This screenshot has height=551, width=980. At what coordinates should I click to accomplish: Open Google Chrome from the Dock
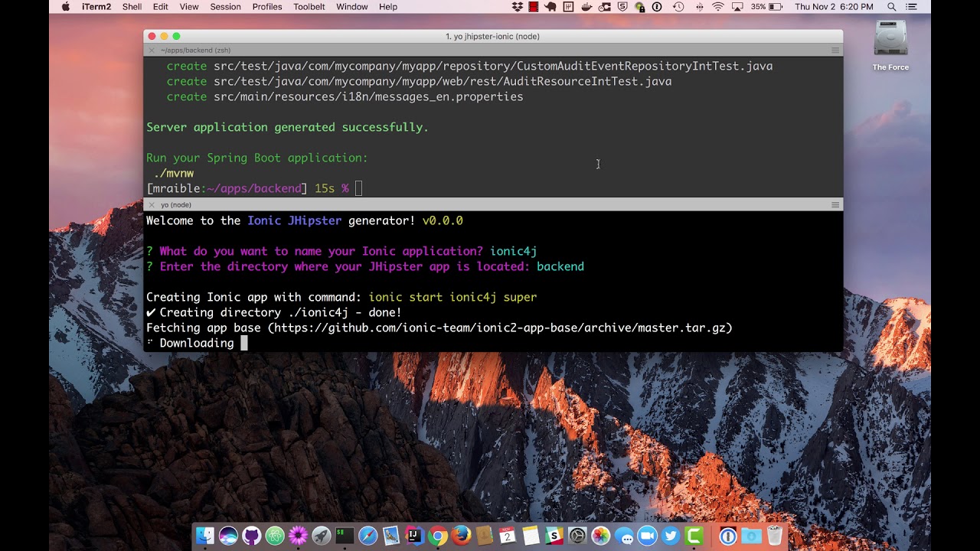pos(438,536)
